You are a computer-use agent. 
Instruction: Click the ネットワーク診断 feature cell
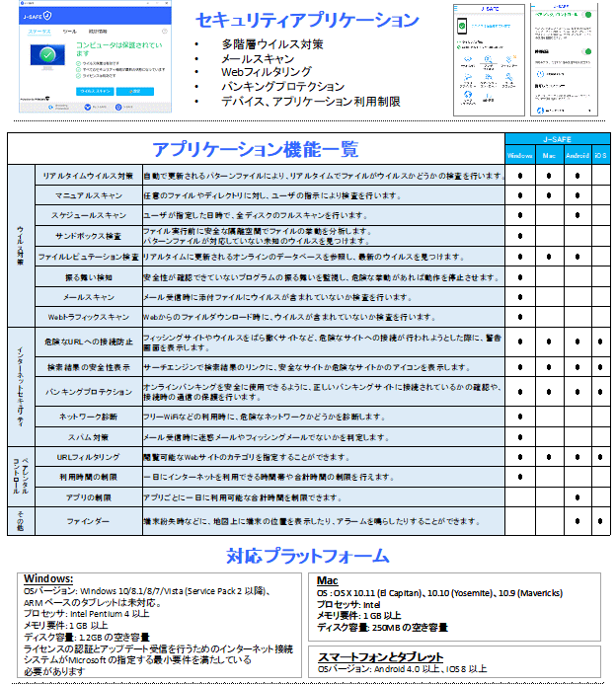point(89,417)
